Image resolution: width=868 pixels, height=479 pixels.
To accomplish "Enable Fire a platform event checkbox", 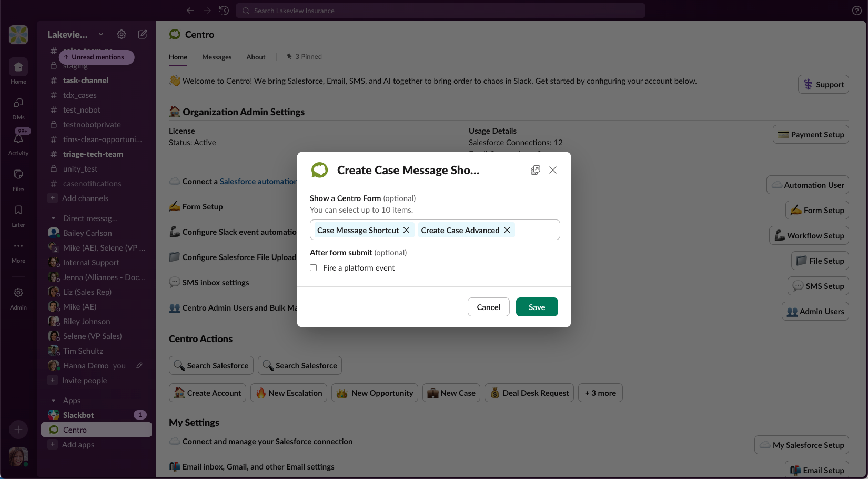I will tap(314, 268).
